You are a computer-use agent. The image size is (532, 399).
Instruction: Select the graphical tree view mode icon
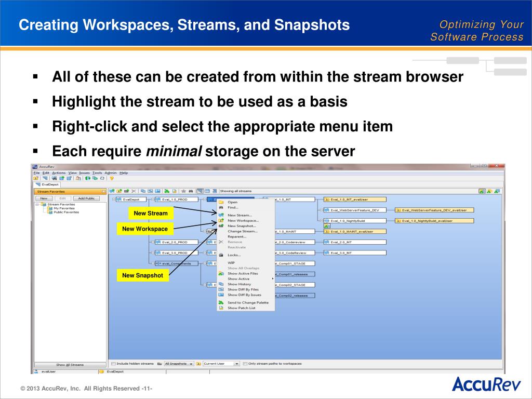point(200,191)
